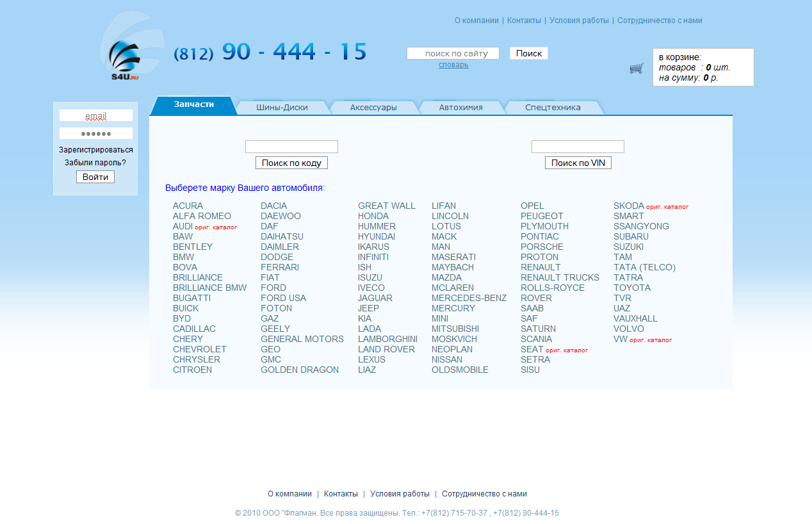812x524 pixels.
Task: Click the site search input field
Action: click(453, 54)
